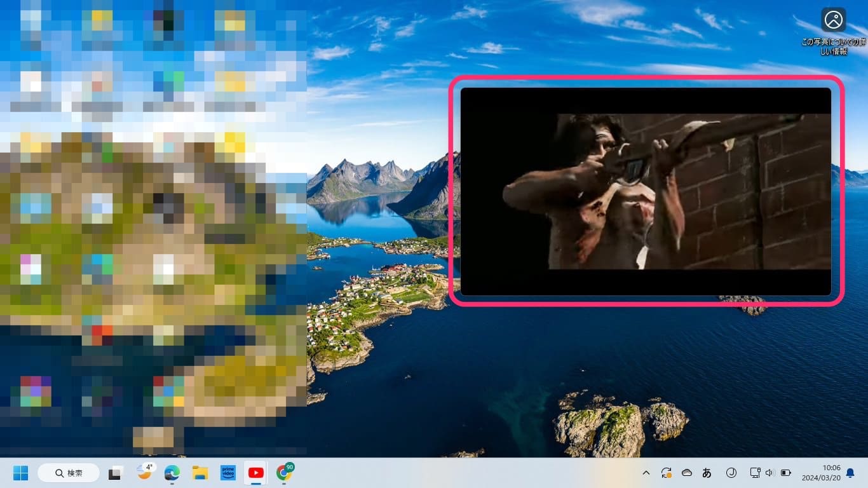The width and height of the screenshot is (868, 488).
Task: Open the weather widget showing 4°
Action: tap(146, 471)
